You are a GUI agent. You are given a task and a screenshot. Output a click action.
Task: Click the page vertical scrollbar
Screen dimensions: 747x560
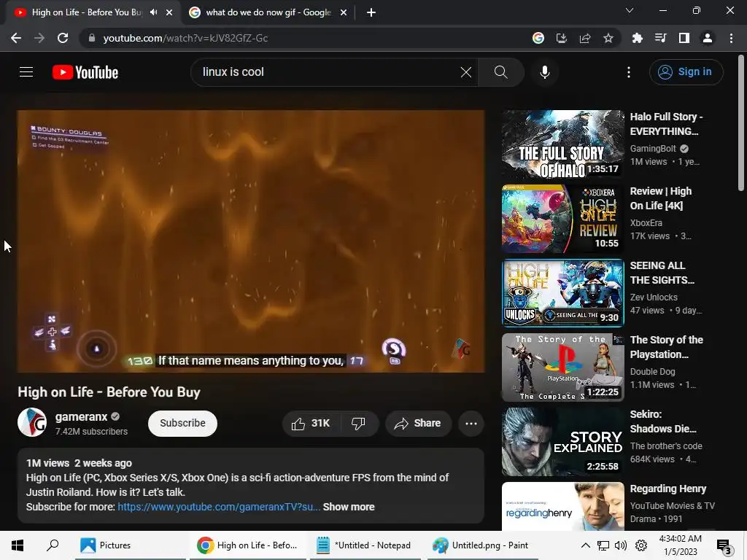(x=741, y=124)
